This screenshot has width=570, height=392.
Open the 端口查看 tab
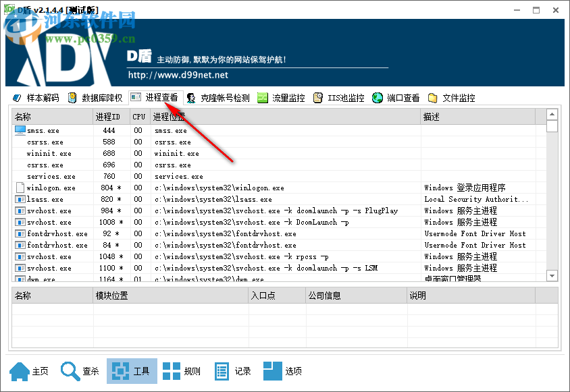click(396, 98)
